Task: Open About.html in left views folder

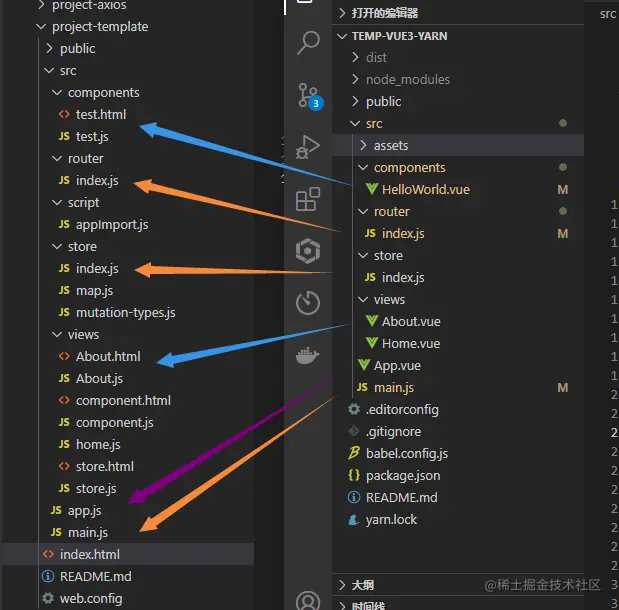Action: point(108,357)
